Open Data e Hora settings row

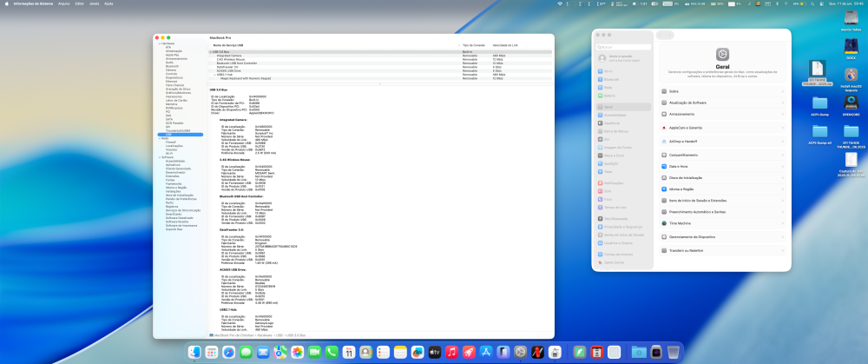722,166
